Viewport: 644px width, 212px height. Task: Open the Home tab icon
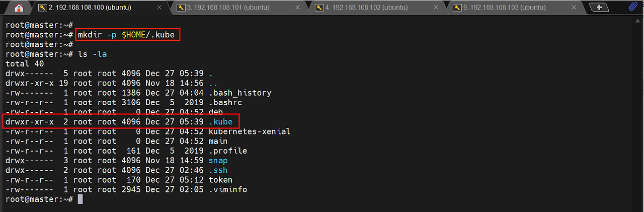(x=18, y=8)
